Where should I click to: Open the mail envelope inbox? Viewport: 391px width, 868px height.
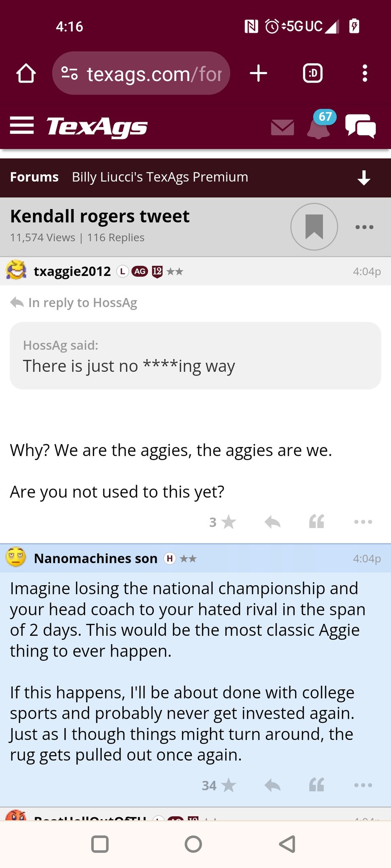(x=282, y=127)
